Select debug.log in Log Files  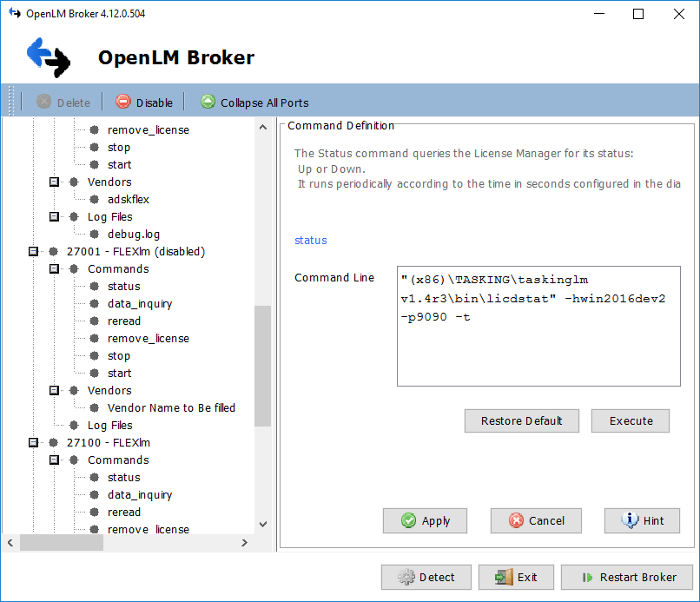[x=133, y=234]
